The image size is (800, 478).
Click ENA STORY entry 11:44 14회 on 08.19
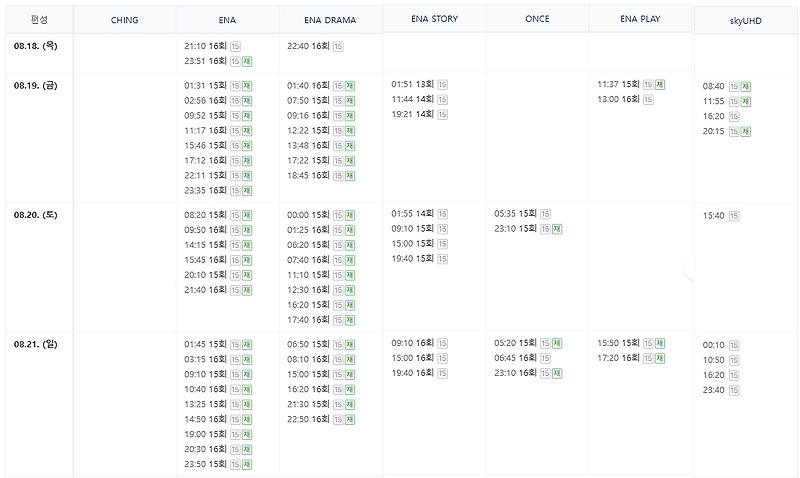(x=412, y=99)
